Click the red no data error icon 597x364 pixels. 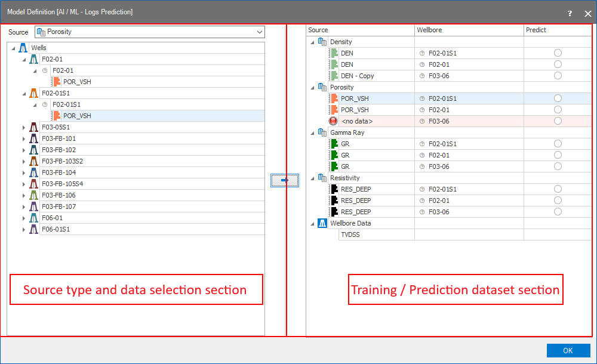coord(333,121)
